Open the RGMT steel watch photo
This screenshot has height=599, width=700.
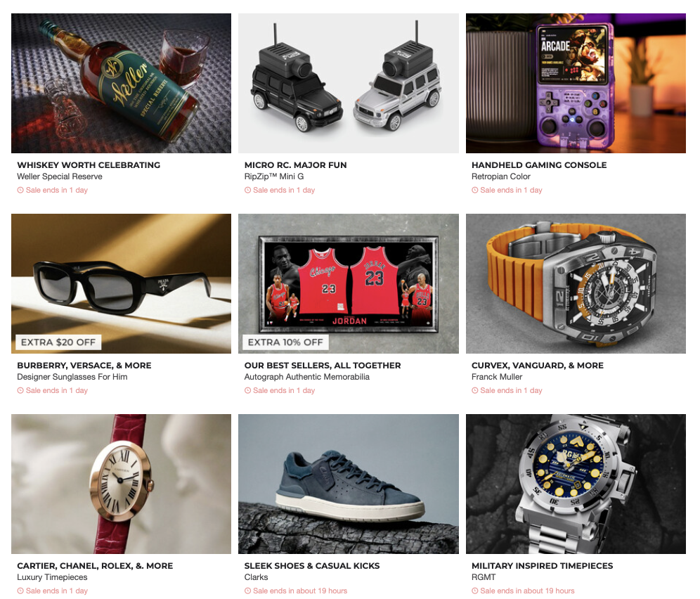point(576,484)
